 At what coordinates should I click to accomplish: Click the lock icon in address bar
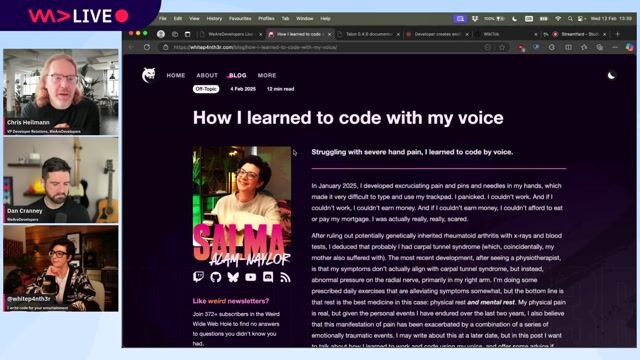[x=165, y=47]
